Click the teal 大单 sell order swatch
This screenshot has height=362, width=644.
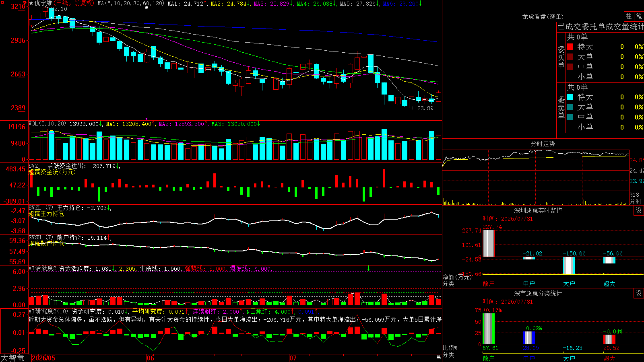pyautogui.click(x=570, y=107)
